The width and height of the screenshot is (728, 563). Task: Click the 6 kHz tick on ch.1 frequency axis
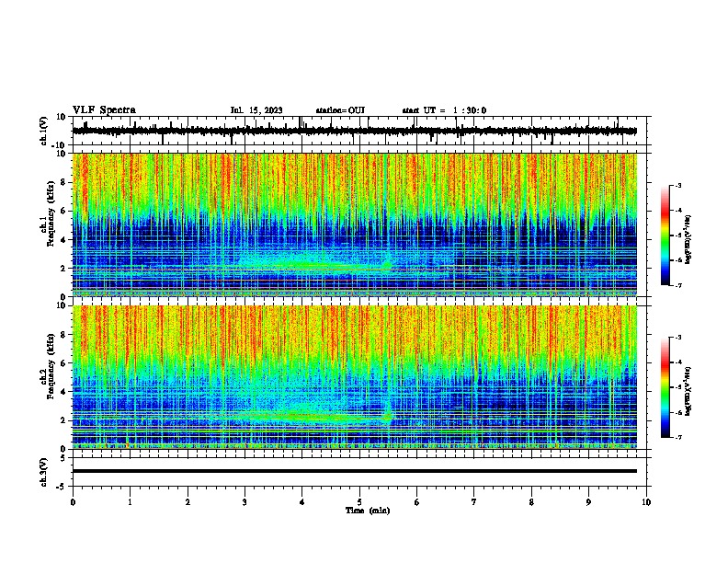63,211
